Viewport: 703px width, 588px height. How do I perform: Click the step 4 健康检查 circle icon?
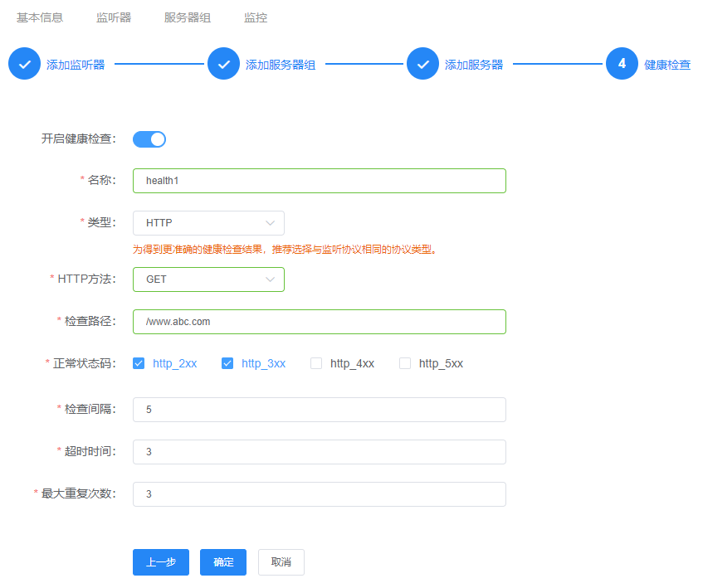coord(622,64)
